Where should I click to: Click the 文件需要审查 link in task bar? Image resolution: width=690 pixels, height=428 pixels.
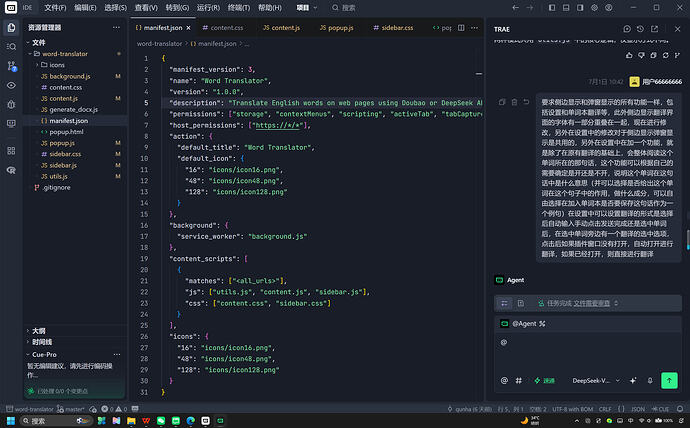591,303
